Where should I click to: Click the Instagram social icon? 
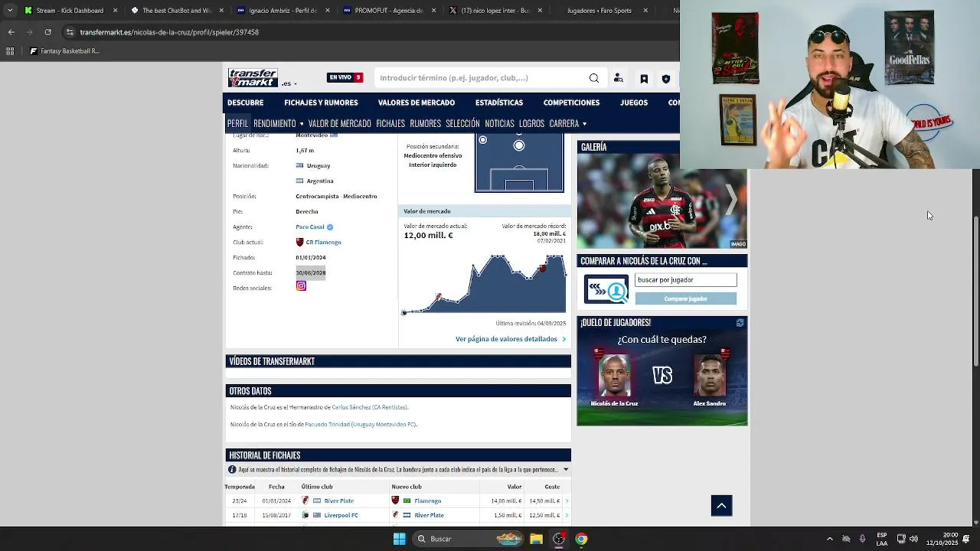coord(301,286)
